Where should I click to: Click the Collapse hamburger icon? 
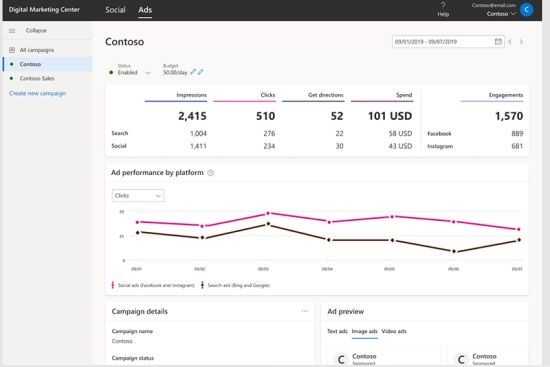[x=12, y=31]
